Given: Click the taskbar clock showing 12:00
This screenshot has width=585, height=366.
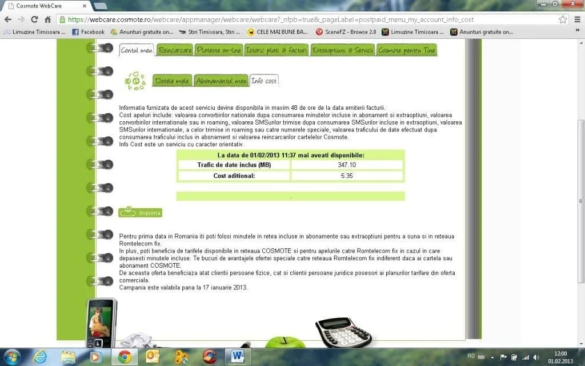Looking at the screenshot, I should pyautogui.click(x=560, y=357).
